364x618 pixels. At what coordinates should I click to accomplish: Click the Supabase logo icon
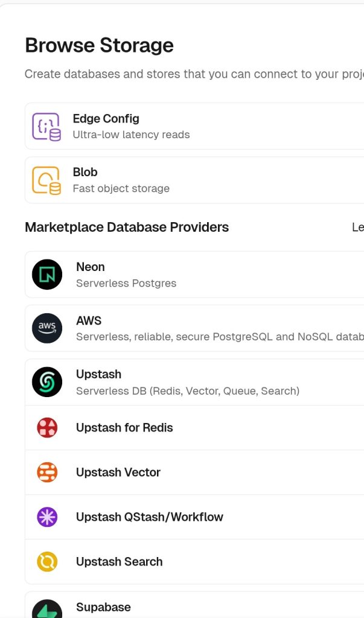coord(47,610)
